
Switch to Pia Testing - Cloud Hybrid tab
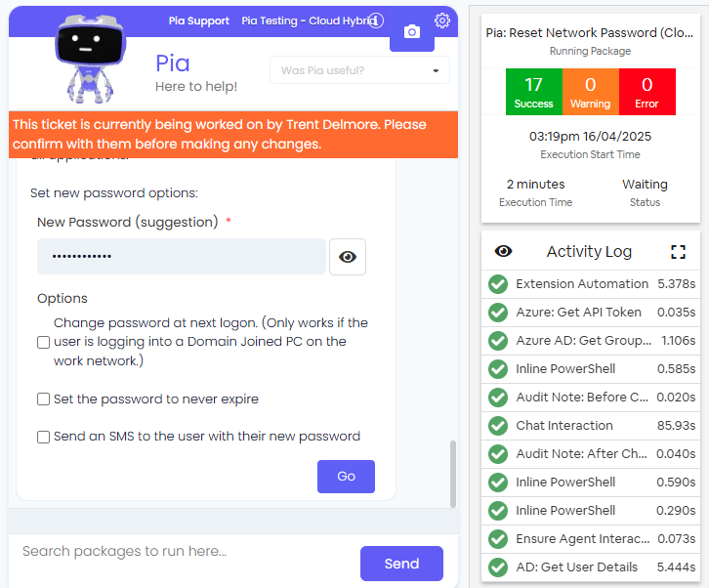click(309, 21)
